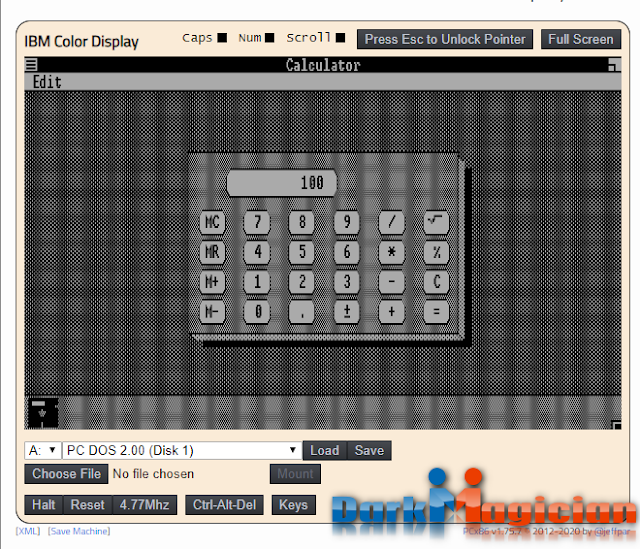Tap the 1 key on calculator

click(x=257, y=282)
